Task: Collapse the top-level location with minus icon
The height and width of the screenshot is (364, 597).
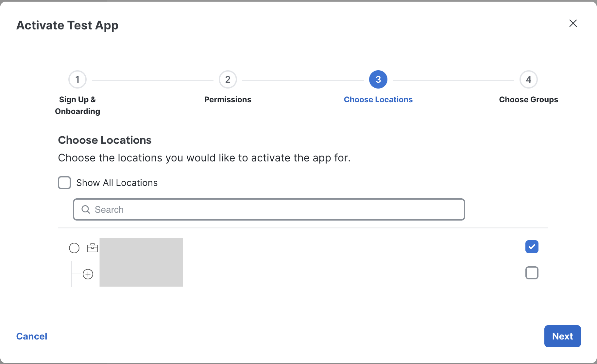Action: click(x=74, y=248)
